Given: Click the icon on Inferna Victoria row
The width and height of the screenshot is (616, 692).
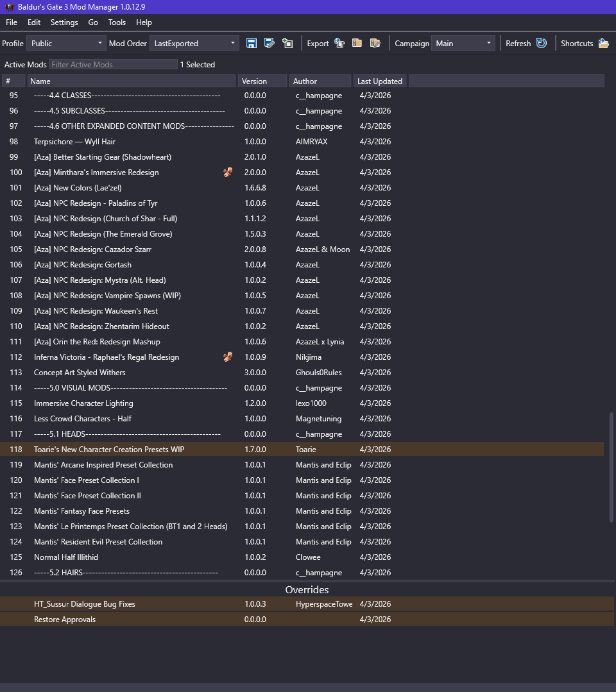Looking at the screenshot, I should click(x=228, y=357).
